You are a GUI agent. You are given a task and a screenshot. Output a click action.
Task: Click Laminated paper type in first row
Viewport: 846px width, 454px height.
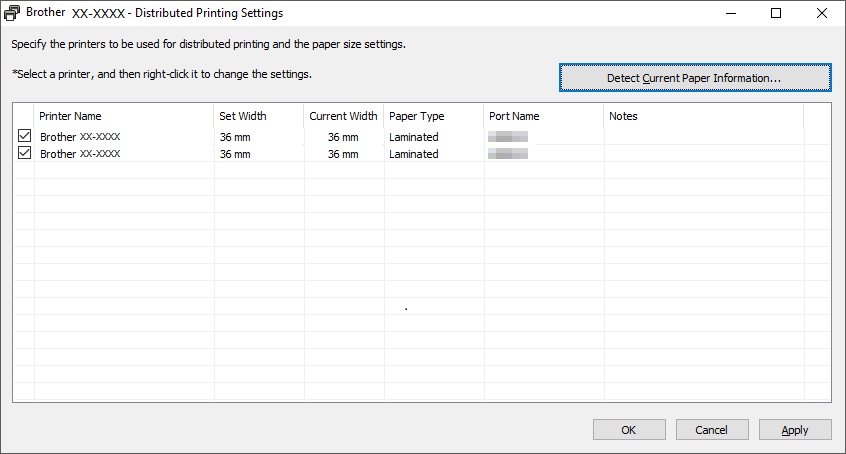click(414, 137)
